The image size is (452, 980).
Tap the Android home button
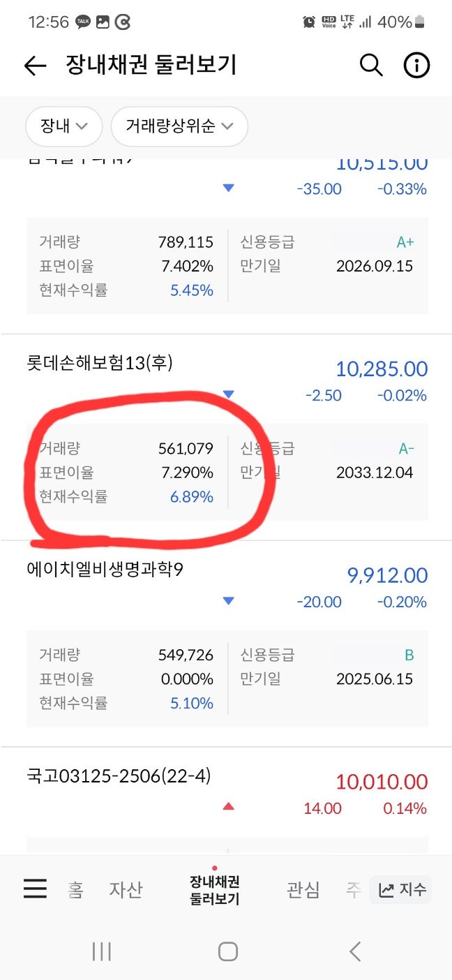click(x=227, y=951)
